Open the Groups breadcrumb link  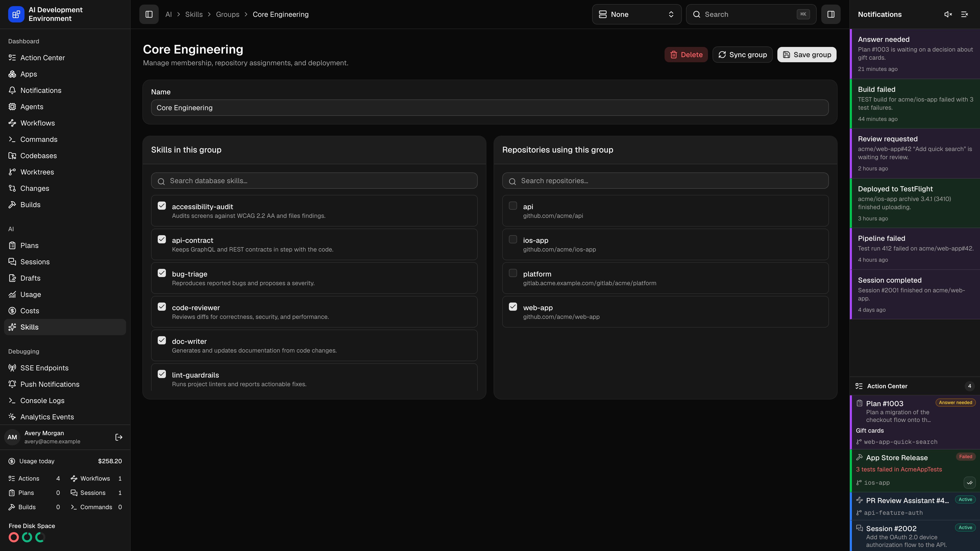coord(227,15)
